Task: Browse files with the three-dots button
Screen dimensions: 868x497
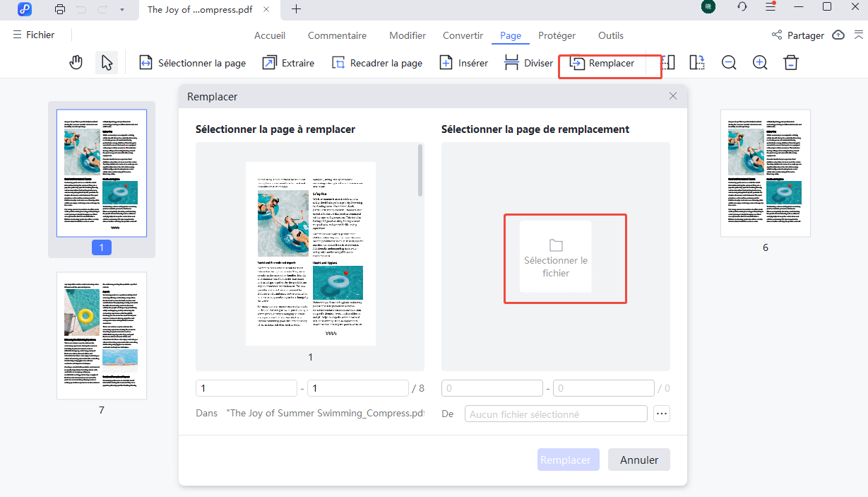Action: [x=661, y=414]
